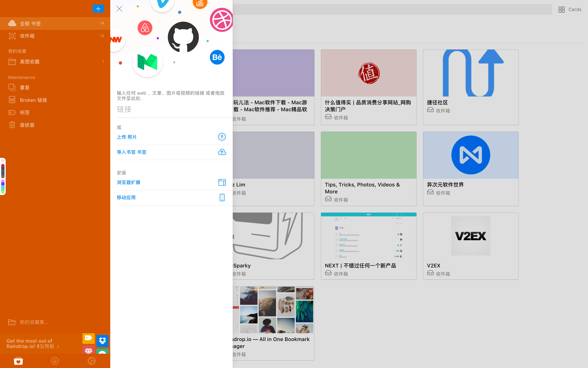The width and height of the screenshot is (588, 368).
Task: Click the tag icon beside 标签
Action: [x=12, y=112]
